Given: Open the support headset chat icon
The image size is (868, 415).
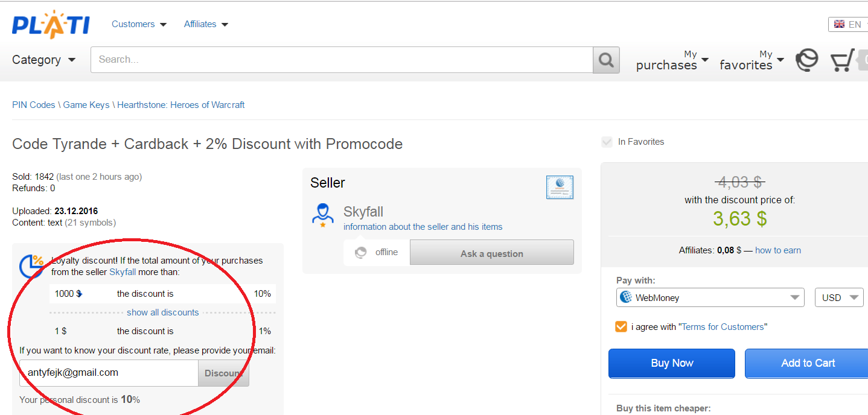Looking at the screenshot, I should click(x=807, y=60).
